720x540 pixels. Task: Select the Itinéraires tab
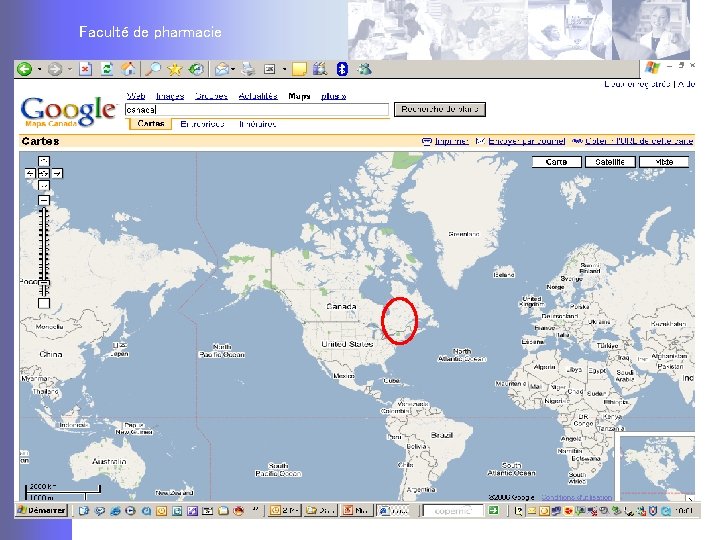[257, 124]
